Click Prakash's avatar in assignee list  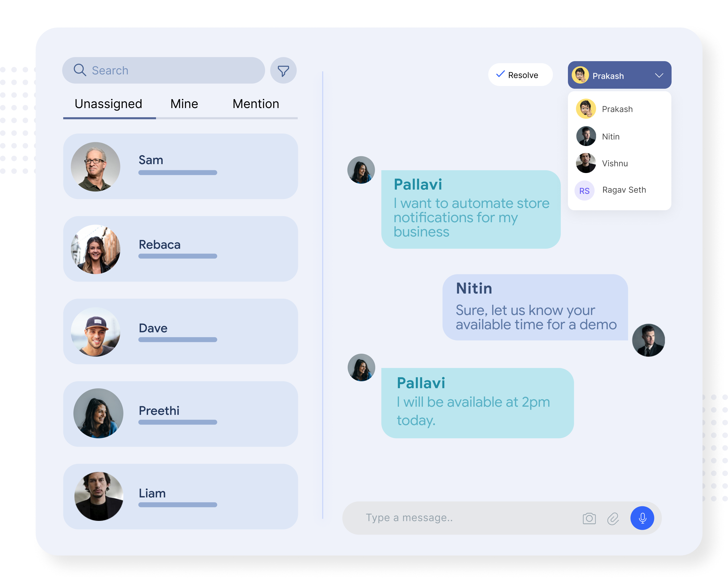(586, 109)
